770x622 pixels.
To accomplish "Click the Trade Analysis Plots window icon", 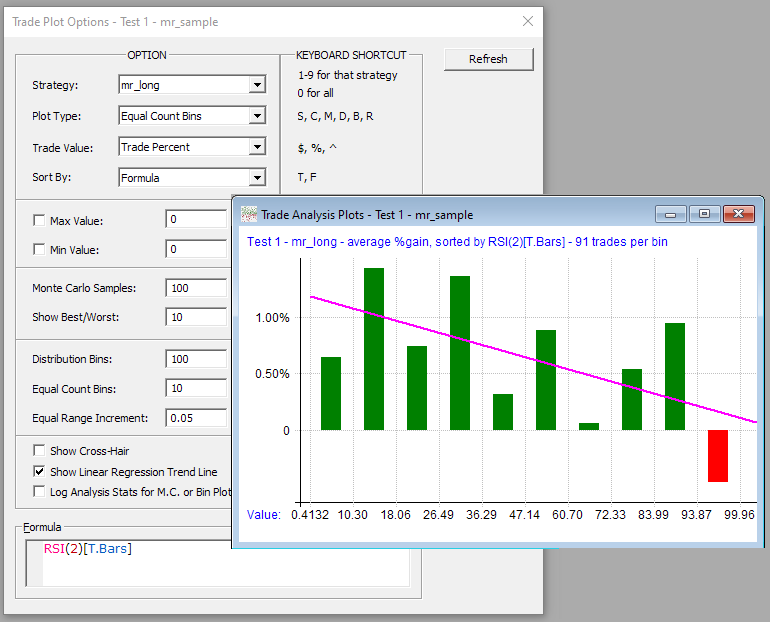I will click(248, 214).
